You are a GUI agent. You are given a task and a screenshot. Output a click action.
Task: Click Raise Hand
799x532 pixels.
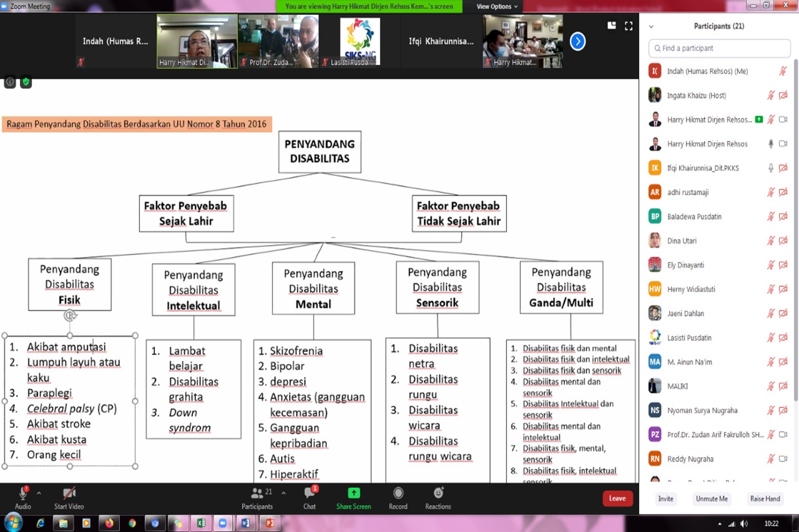pos(765,499)
